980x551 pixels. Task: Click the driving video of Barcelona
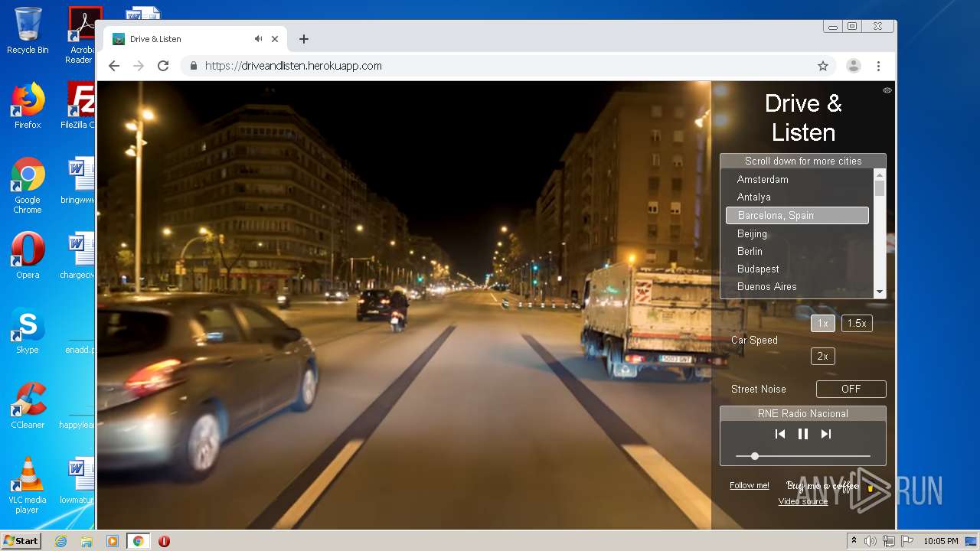pyautogui.click(x=404, y=305)
